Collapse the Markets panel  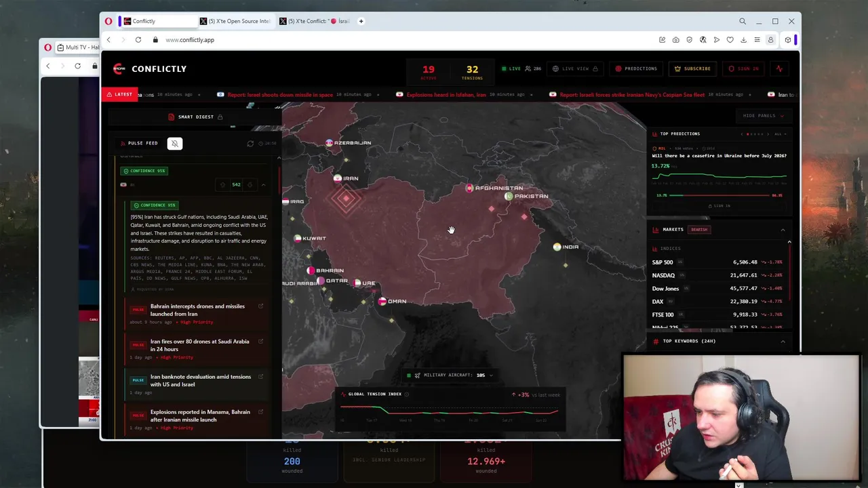click(x=783, y=230)
